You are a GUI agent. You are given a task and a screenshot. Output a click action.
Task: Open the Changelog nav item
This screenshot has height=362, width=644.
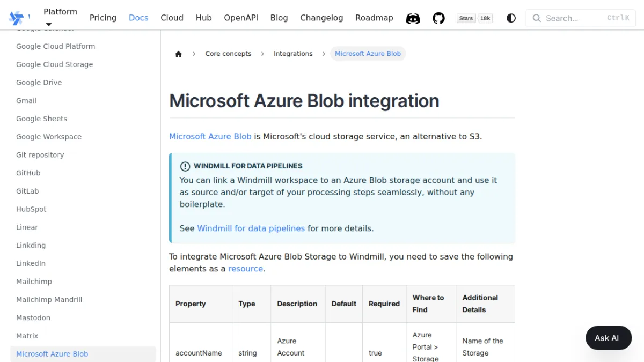[x=321, y=18]
